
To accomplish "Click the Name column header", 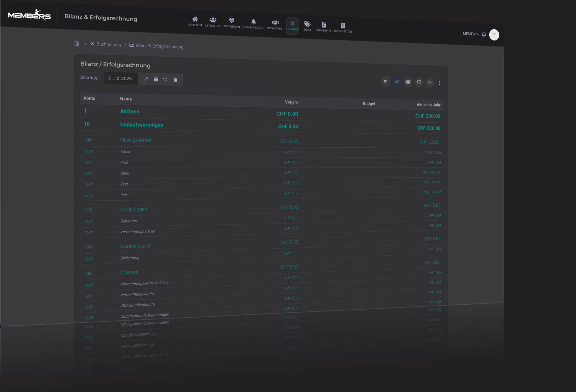I will click(126, 99).
